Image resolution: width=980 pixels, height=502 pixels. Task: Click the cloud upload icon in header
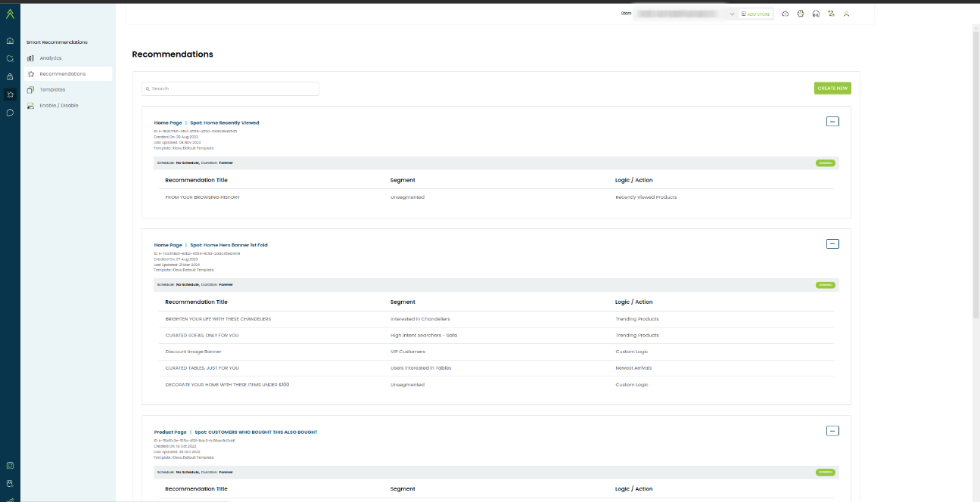[785, 14]
